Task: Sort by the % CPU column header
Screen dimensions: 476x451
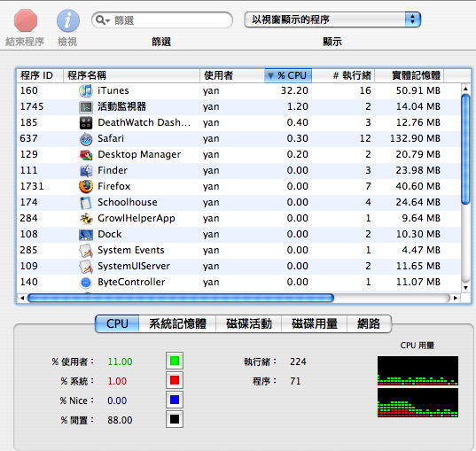Action: point(288,75)
